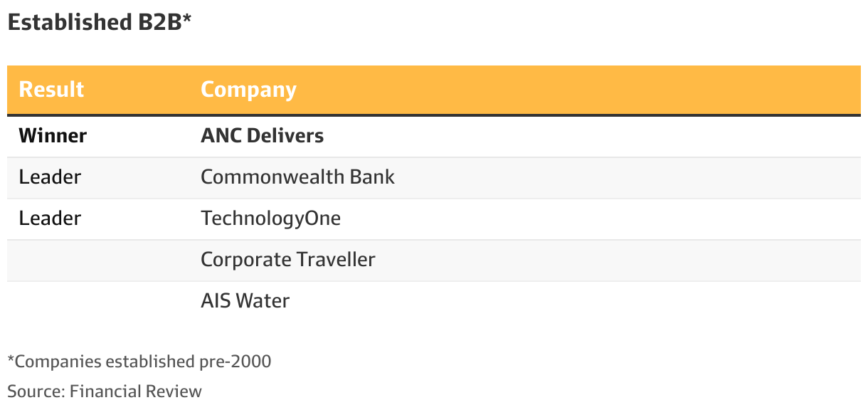Click the blank Result cell beside Corporate Traveller
868x410 pixels.
coord(100,259)
